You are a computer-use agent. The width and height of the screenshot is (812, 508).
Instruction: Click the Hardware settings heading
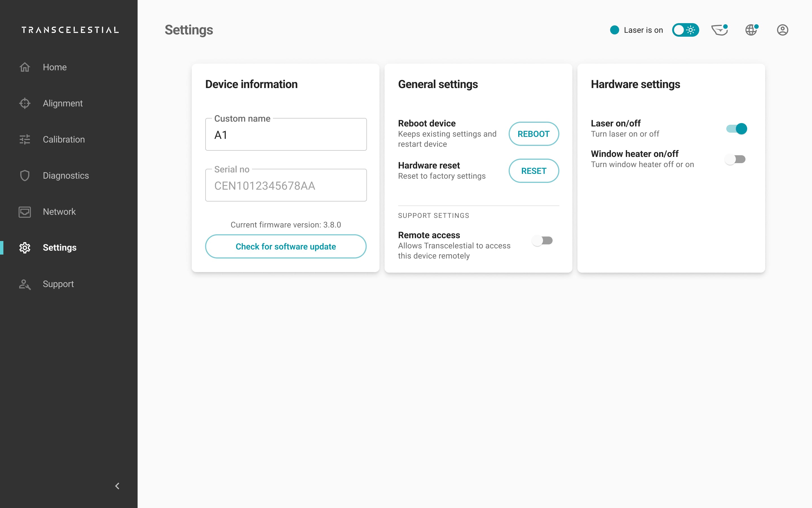pos(636,84)
